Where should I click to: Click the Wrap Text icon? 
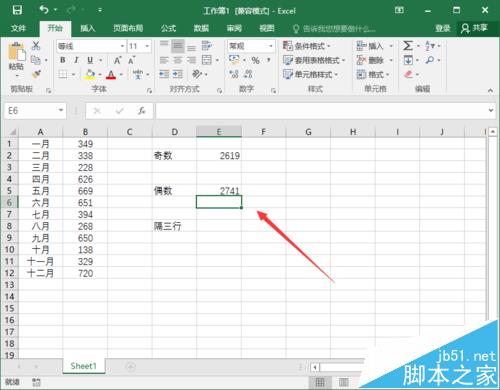(207, 46)
